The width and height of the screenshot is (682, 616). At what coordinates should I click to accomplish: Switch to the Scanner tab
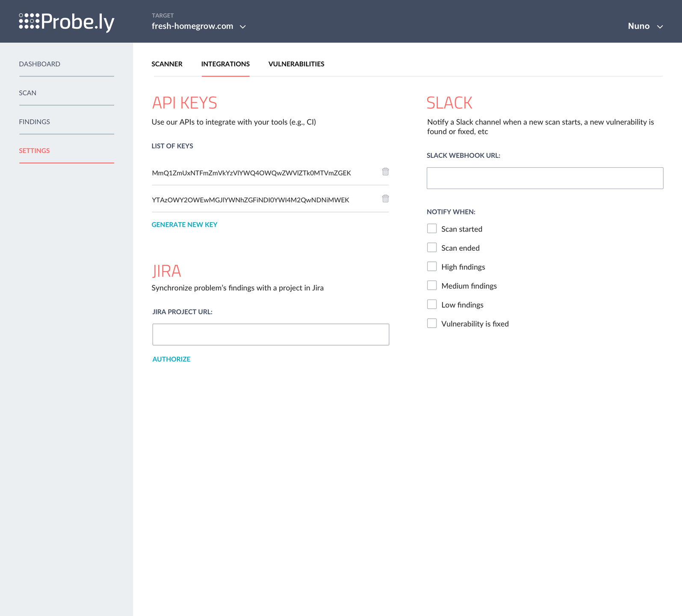[167, 64]
